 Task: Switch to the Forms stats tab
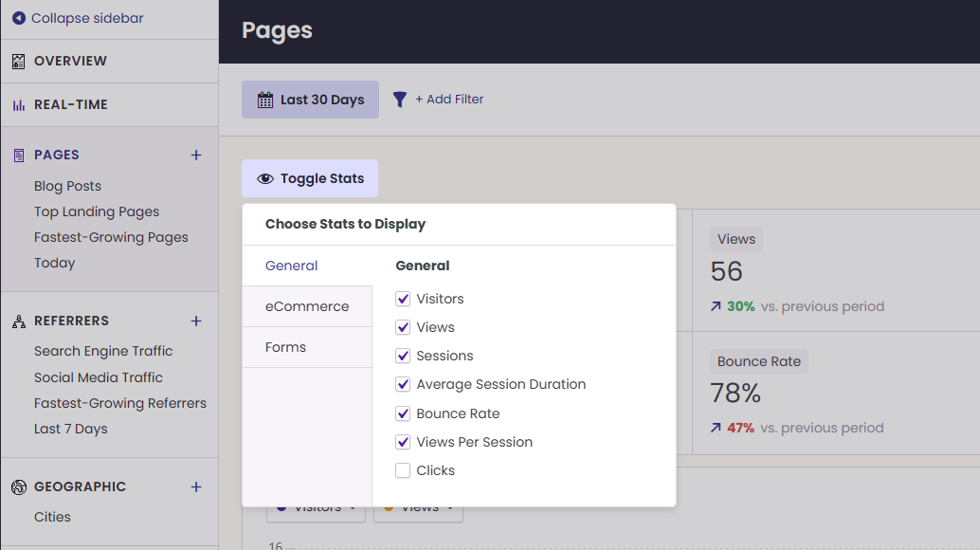[307, 347]
